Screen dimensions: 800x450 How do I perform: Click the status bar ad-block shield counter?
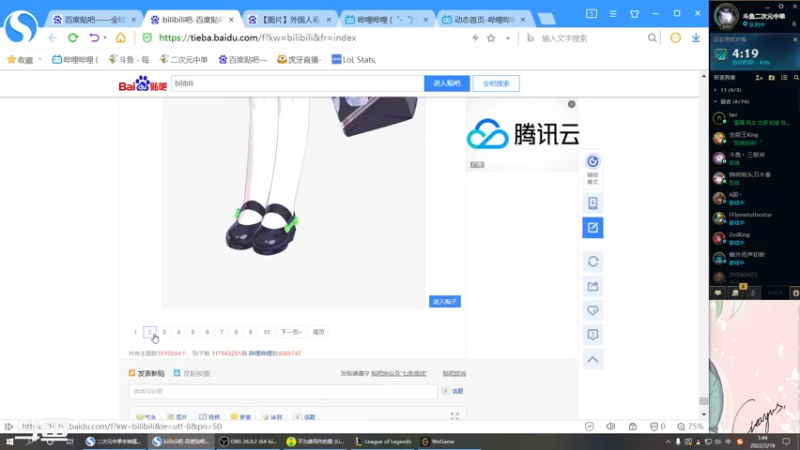[658, 426]
